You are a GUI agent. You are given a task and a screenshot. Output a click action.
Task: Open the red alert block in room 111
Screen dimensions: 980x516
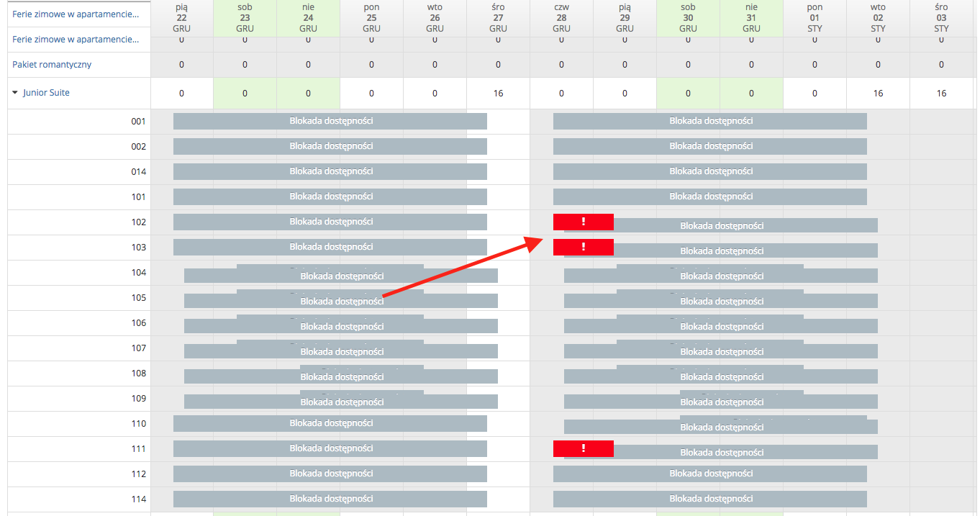[583, 448]
